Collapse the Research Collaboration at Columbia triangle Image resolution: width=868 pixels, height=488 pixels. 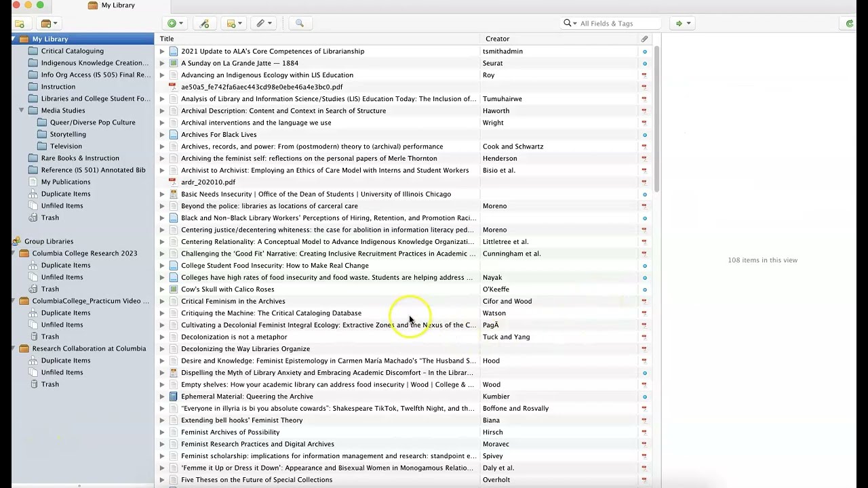point(14,348)
